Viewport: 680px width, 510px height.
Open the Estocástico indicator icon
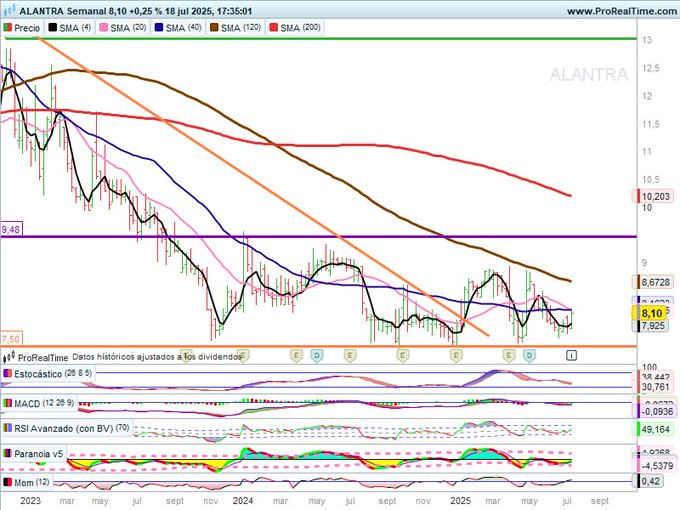(x=7, y=373)
